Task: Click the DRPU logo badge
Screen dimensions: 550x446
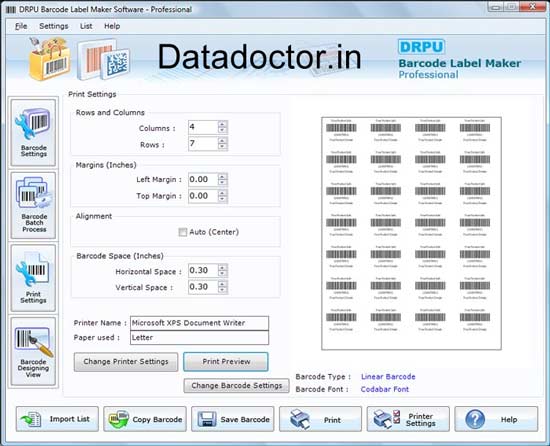Action: pyautogui.click(x=421, y=47)
